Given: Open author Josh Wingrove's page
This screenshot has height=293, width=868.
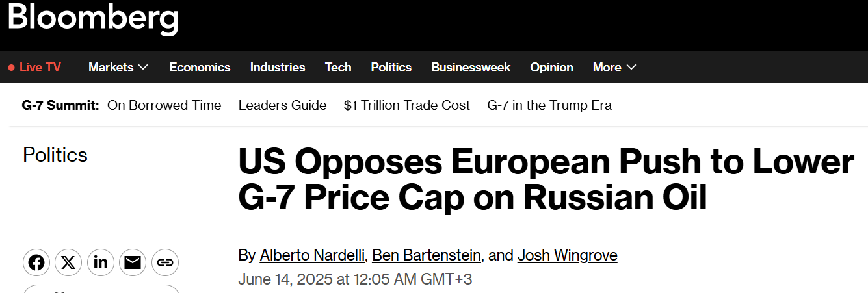Looking at the screenshot, I should [x=567, y=255].
